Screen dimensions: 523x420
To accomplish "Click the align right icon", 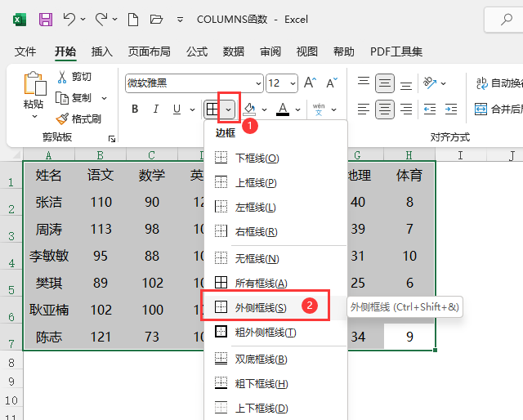I will 406,109.
